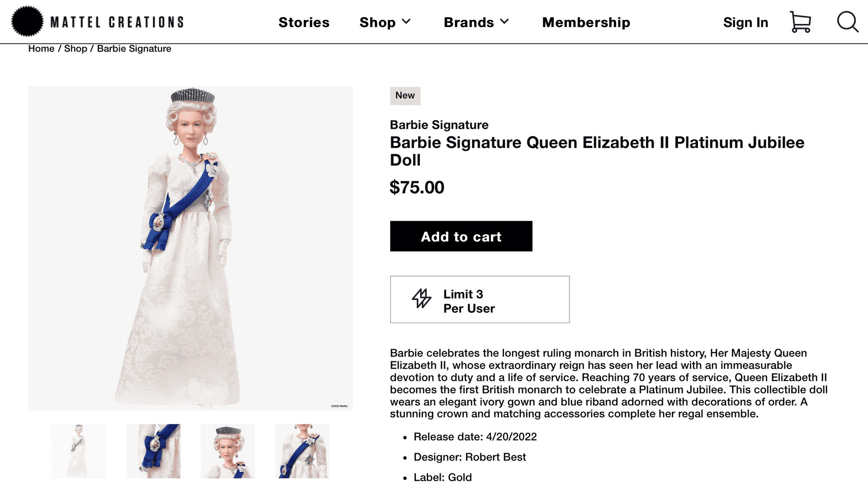Select the first full-doll thumbnail
Viewport: 868px width, 487px height.
tap(79, 451)
